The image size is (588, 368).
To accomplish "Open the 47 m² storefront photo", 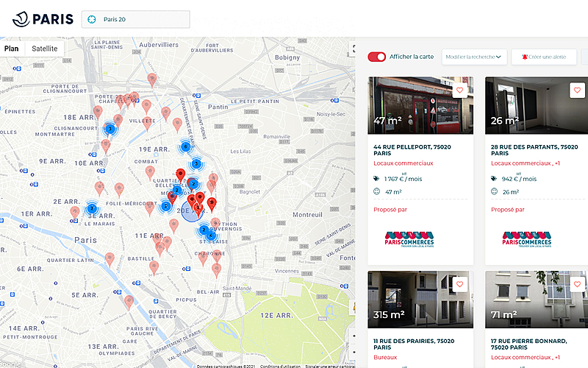I will [420, 105].
